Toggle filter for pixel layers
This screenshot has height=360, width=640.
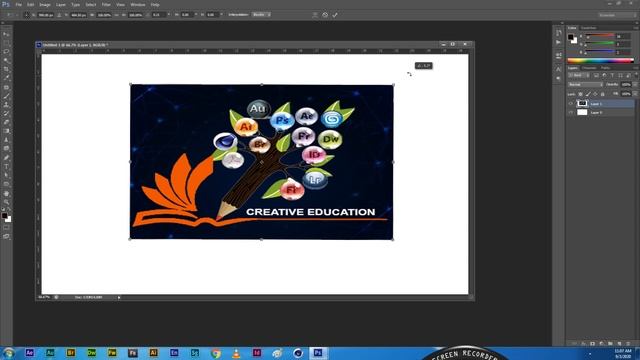tap(596, 76)
